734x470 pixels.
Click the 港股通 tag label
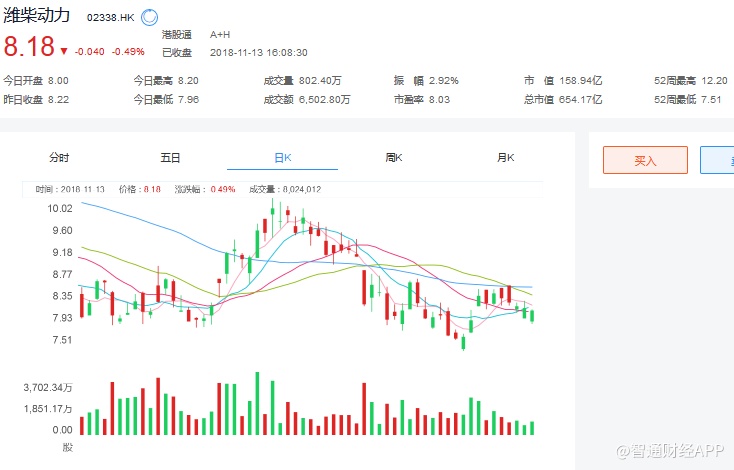(176, 35)
